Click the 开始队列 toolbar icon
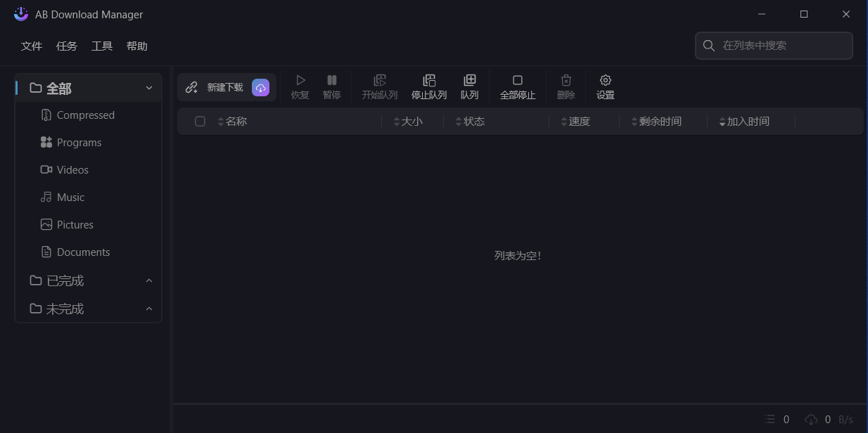This screenshot has height=433, width=868. click(380, 80)
